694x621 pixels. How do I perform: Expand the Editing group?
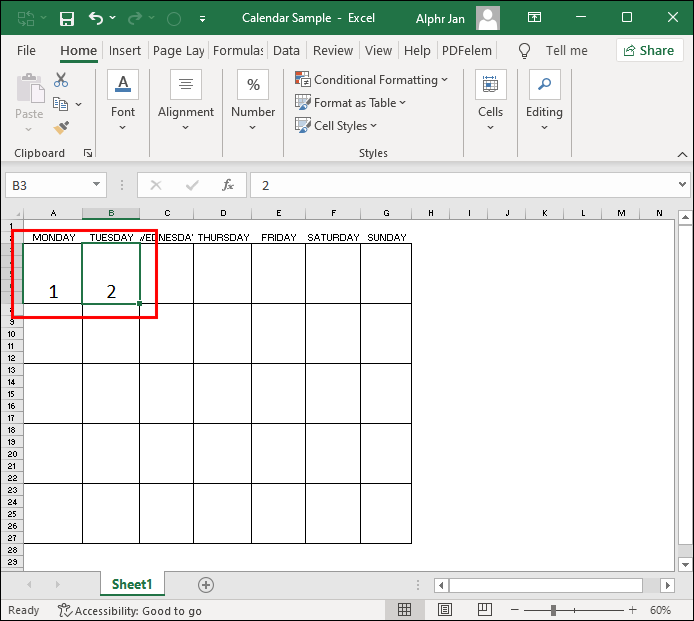[544, 100]
